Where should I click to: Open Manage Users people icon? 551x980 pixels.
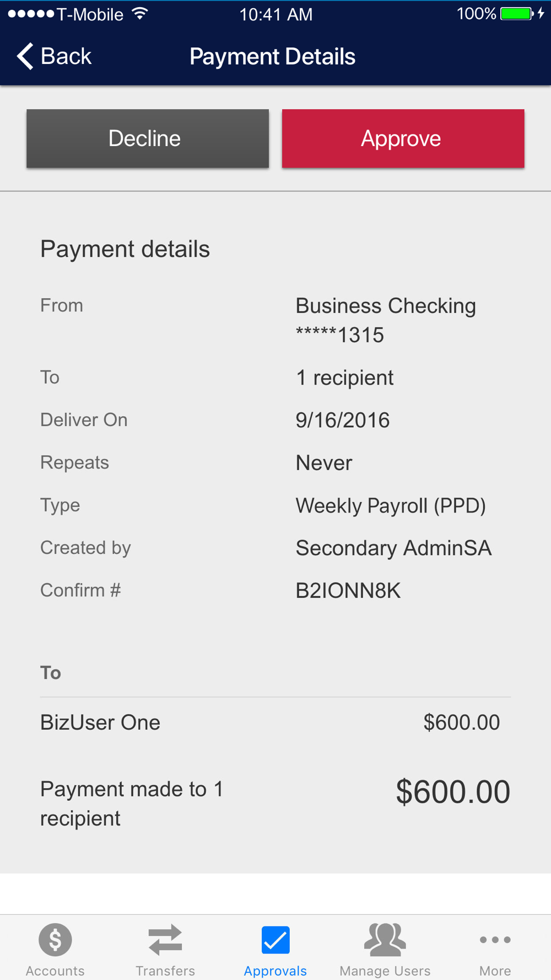coord(385,939)
